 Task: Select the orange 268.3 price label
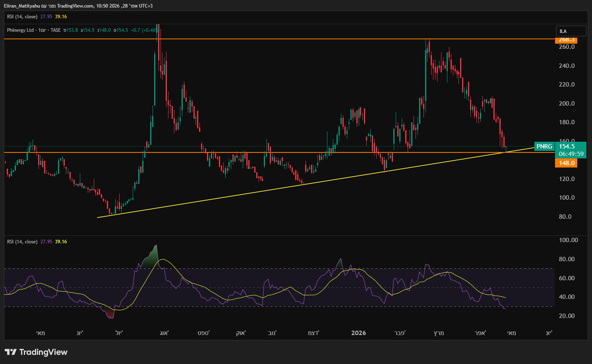(566, 40)
